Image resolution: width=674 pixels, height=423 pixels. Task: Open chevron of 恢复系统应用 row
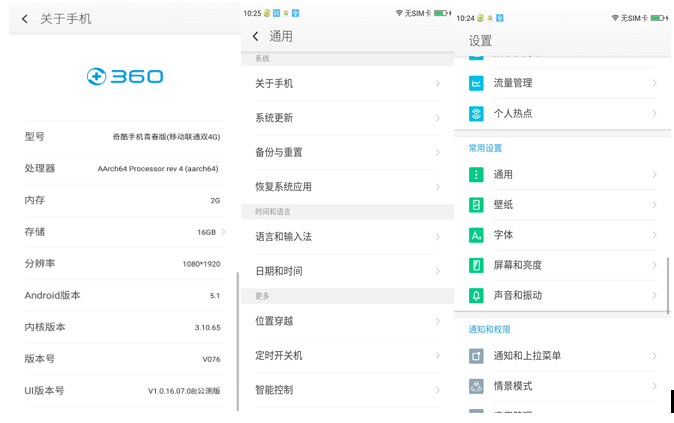[x=438, y=187]
